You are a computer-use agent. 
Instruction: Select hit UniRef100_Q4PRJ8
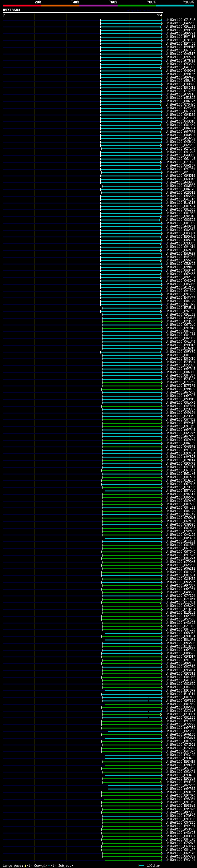coord(180,23)
